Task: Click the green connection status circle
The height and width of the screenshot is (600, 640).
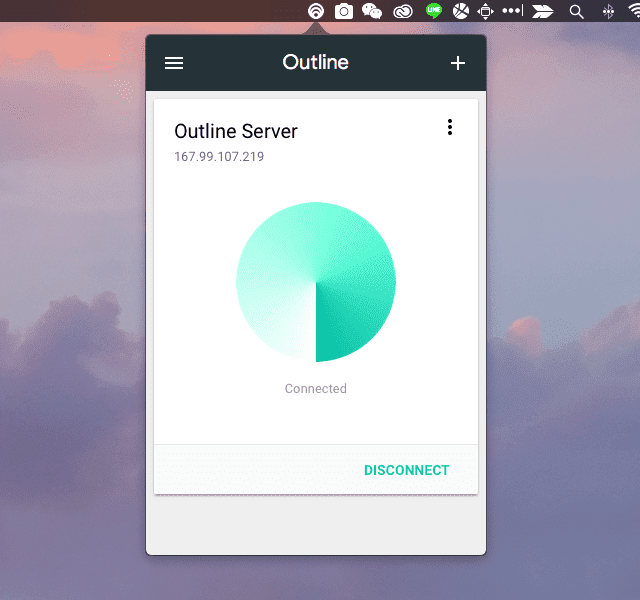Action: pos(316,282)
